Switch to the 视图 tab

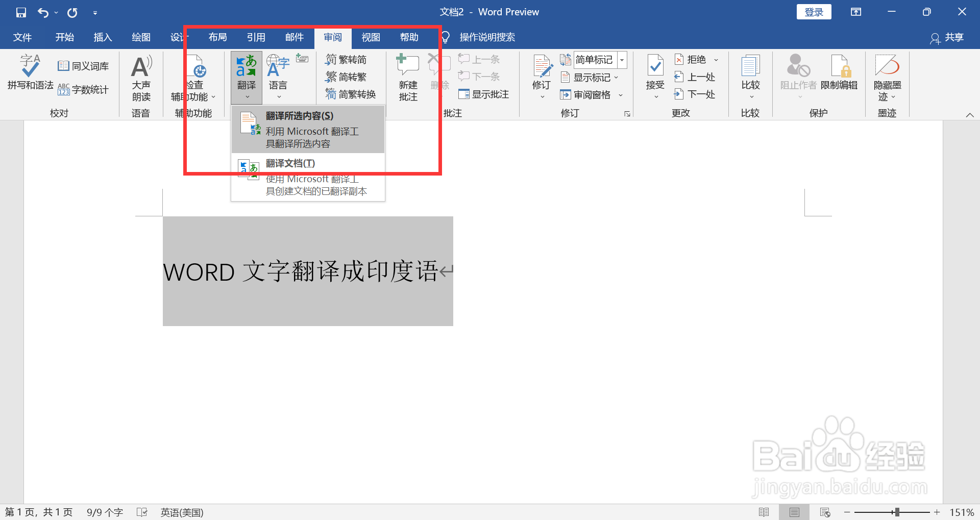[x=371, y=37]
